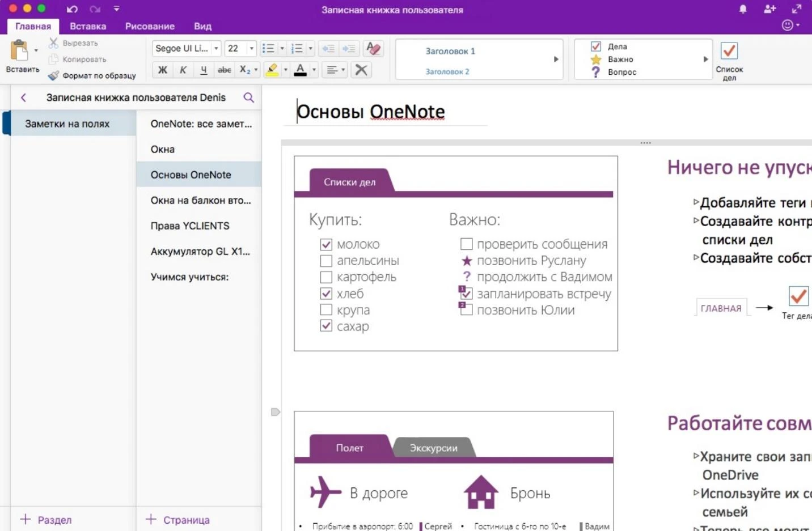812x531 pixels.
Task: Click the paragraph alignment icon
Action: [332, 70]
